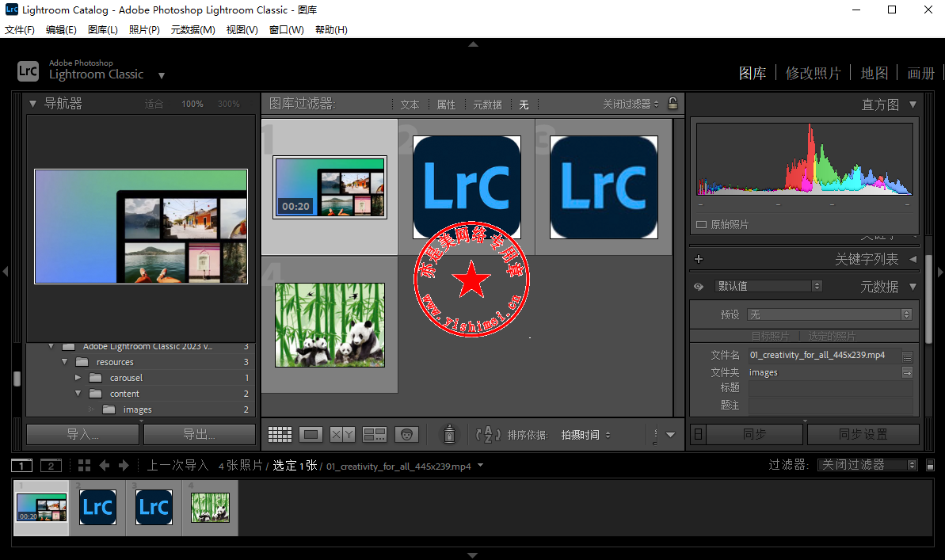Click the left panel scrollbar handle

(17, 378)
